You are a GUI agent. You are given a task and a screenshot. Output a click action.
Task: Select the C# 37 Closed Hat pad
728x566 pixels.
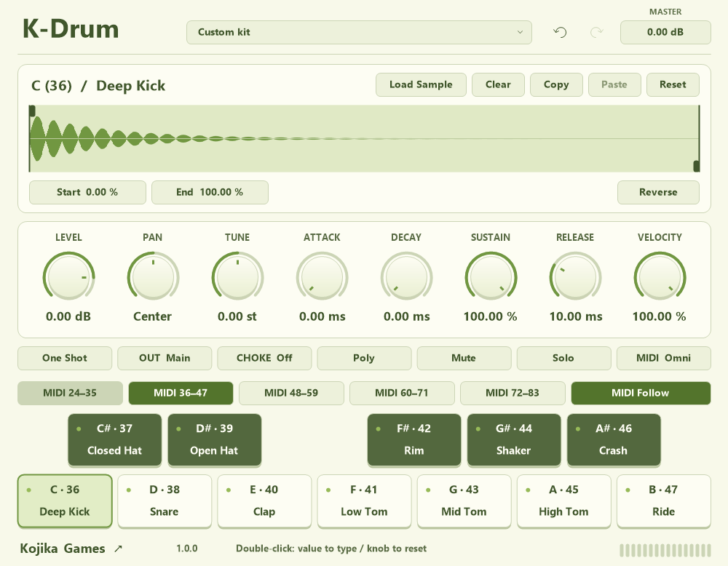tap(115, 440)
